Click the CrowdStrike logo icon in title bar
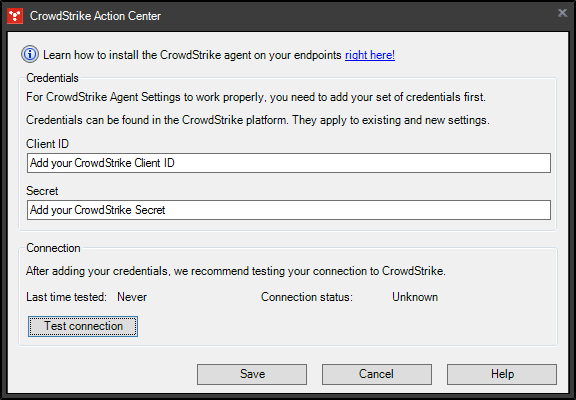576x400 pixels. tap(15, 16)
